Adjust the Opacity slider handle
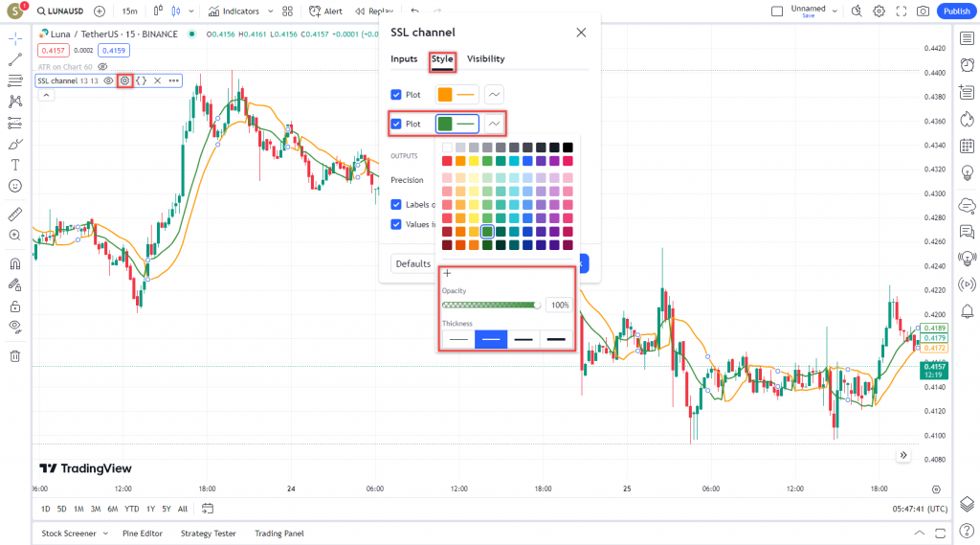This screenshot has width=980, height=545. point(537,306)
